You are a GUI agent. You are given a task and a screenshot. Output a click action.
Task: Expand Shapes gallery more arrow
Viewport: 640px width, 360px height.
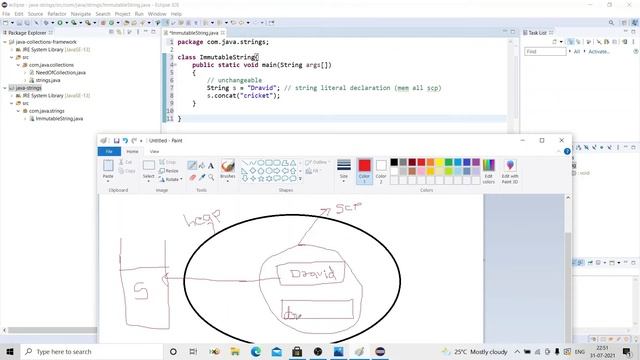(x=300, y=179)
